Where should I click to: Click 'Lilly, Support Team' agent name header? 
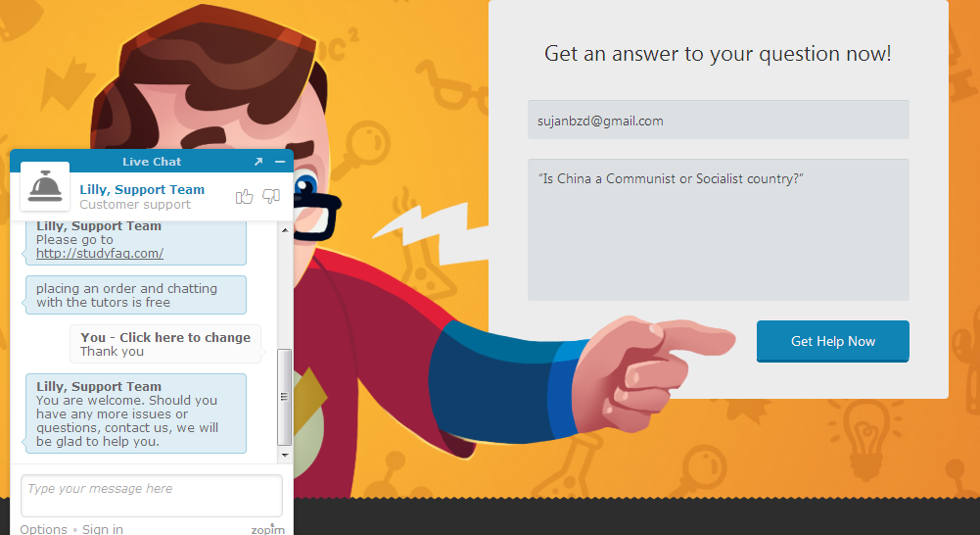(x=142, y=189)
